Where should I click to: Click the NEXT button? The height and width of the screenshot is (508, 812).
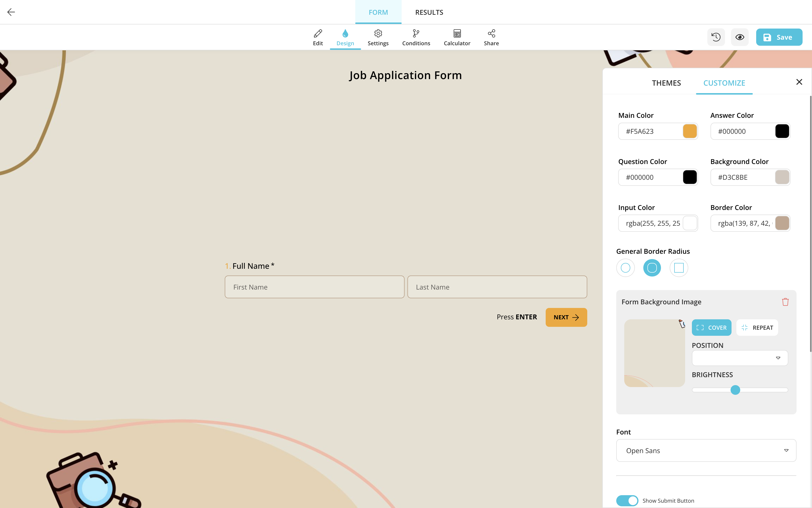point(566,317)
